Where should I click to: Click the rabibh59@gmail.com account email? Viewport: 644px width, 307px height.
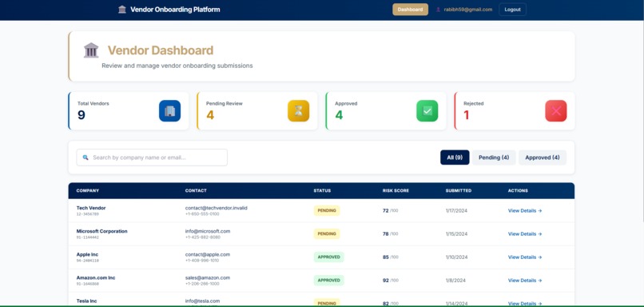tap(467, 10)
